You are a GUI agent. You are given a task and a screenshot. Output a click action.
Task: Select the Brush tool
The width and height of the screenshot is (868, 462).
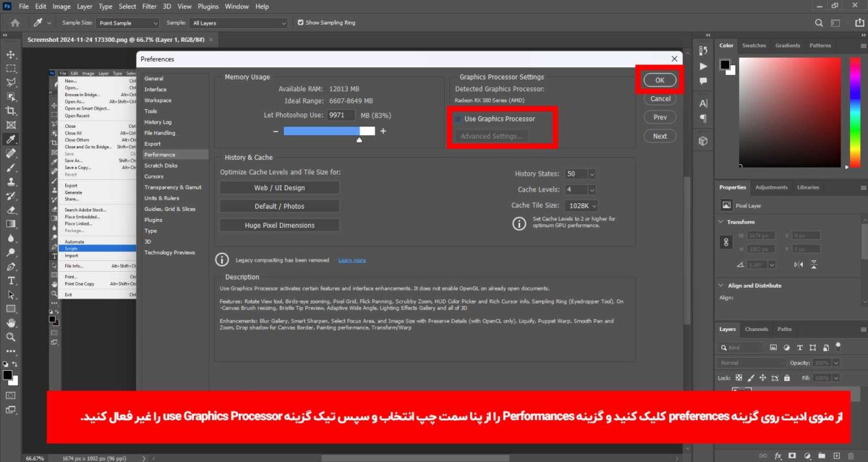(x=11, y=167)
